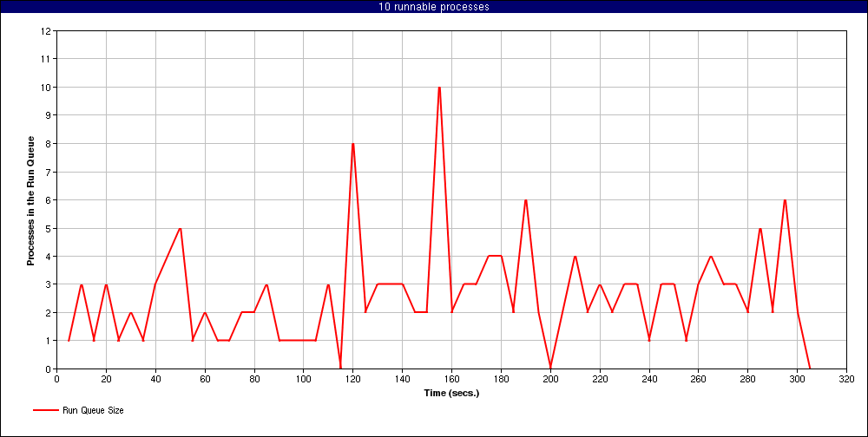868x437 pixels.
Task: Click the x-axis tick label '200'
Action: click(x=550, y=379)
